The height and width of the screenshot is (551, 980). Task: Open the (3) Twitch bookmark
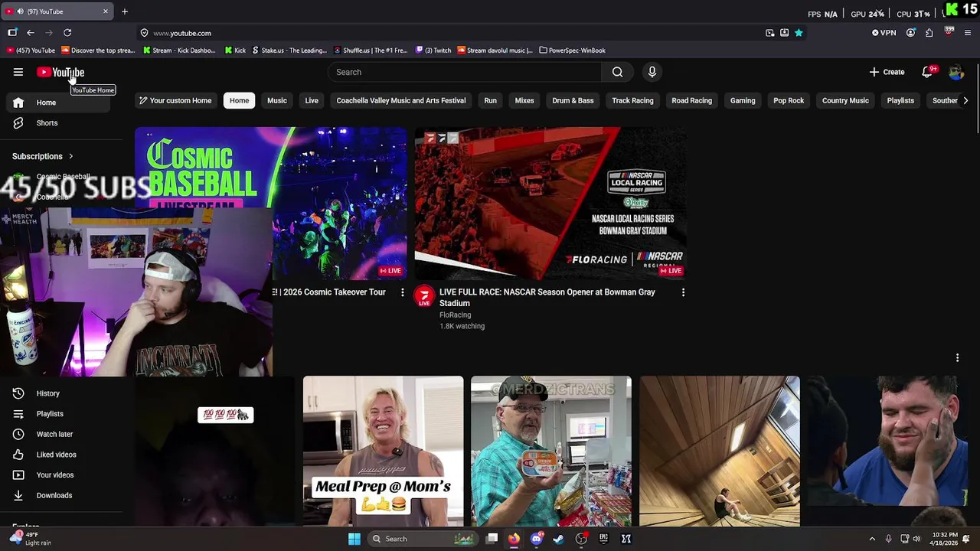(433, 51)
